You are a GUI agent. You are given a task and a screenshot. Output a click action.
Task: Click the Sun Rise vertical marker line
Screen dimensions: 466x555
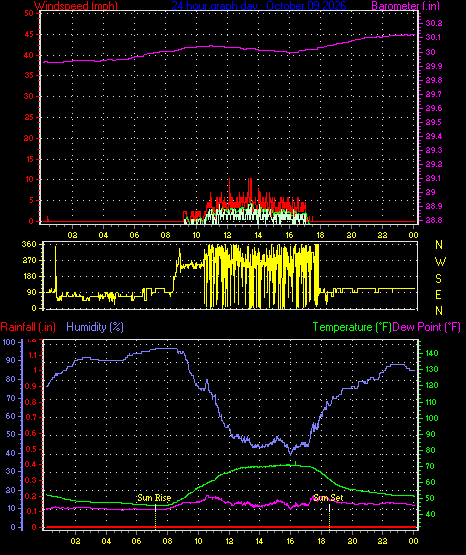click(156, 517)
